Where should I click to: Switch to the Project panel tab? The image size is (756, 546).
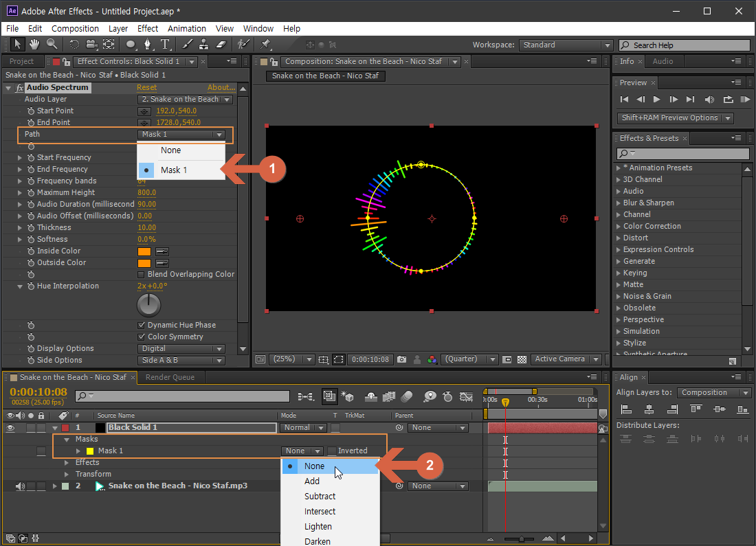point(22,61)
